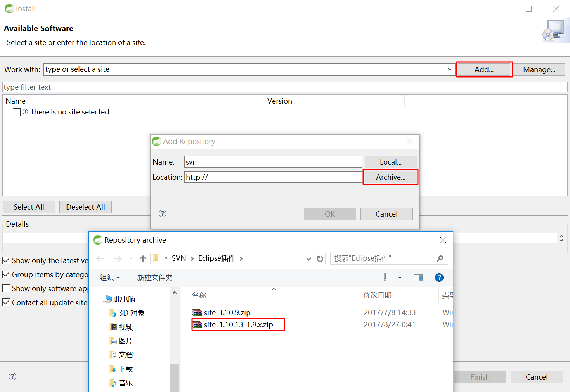This screenshot has height=392, width=570.
Task: Click the blue help icon in file browser
Action: click(439, 278)
